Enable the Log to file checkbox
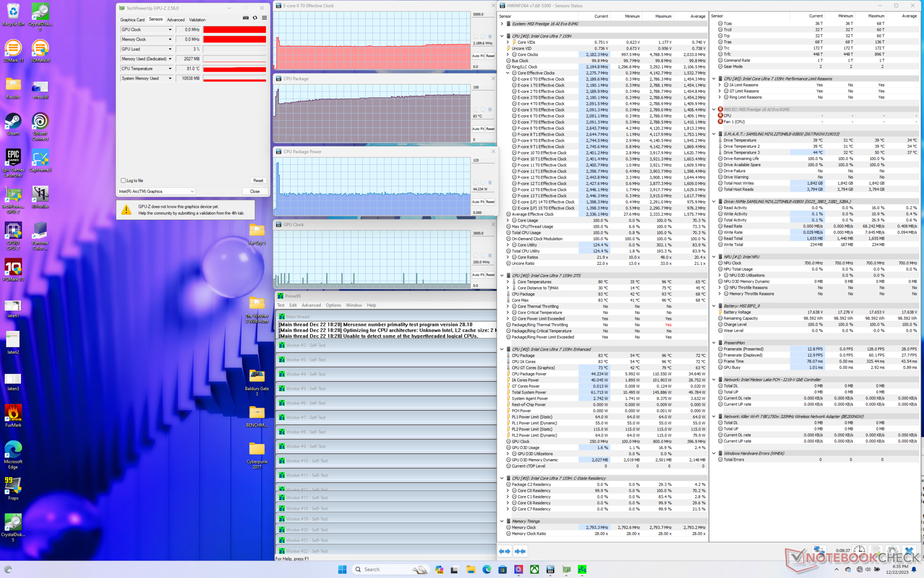Image resolution: width=924 pixels, height=578 pixels. pos(123,181)
